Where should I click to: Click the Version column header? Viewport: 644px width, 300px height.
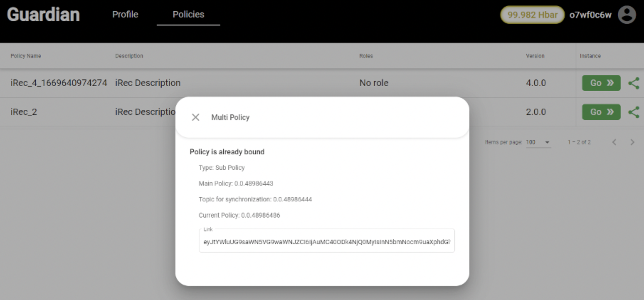click(x=535, y=56)
